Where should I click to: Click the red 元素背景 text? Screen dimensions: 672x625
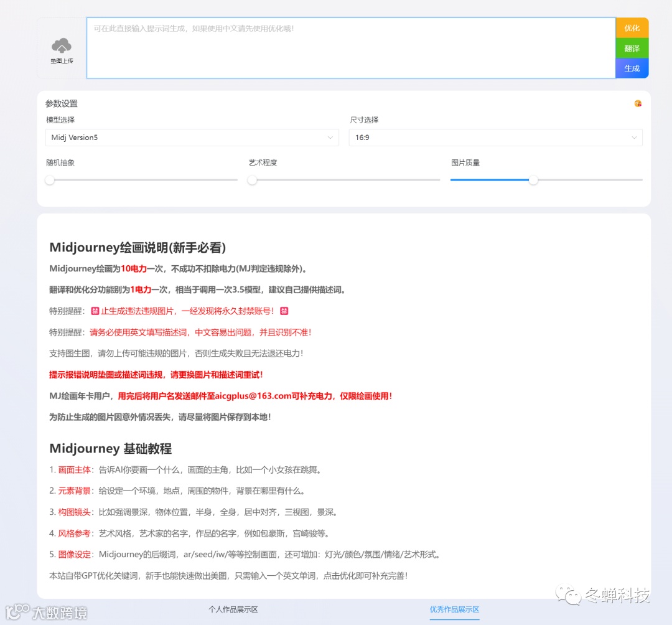(75, 491)
